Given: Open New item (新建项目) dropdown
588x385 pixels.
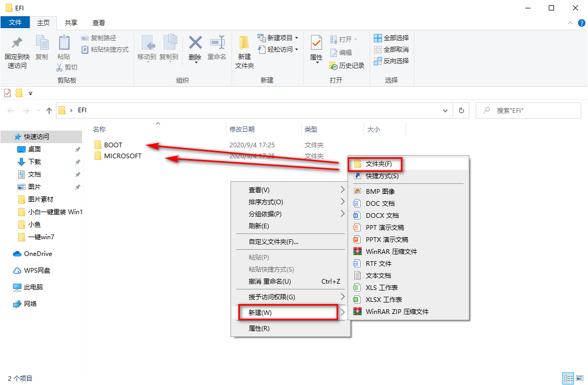Looking at the screenshot, I should tap(278, 38).
